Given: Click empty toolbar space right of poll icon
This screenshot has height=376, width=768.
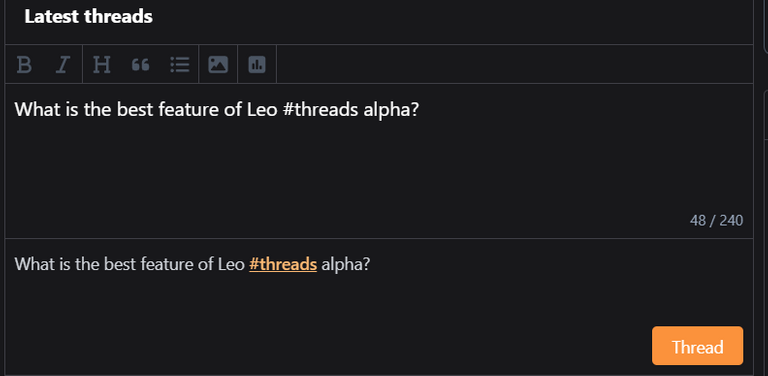Looking at the screenshot, I should pos(514,64).
